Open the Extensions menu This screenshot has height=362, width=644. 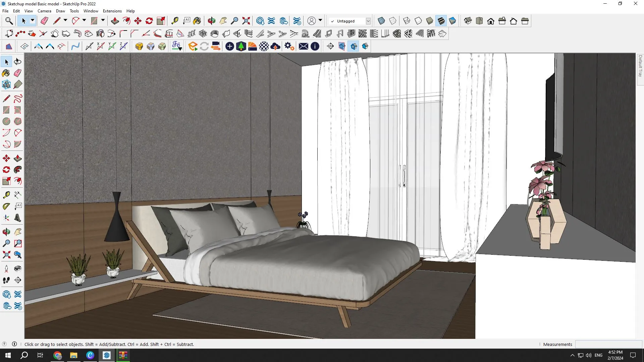click(x=112, y=11)
